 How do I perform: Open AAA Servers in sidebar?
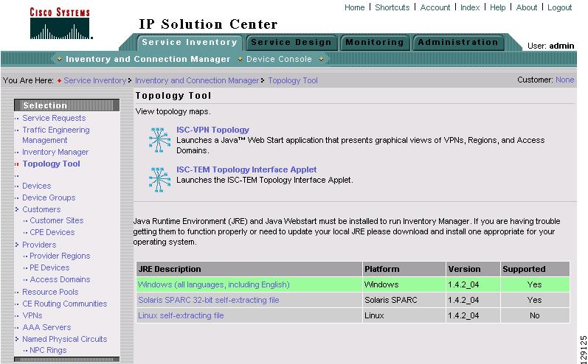(x=46, y=327)
